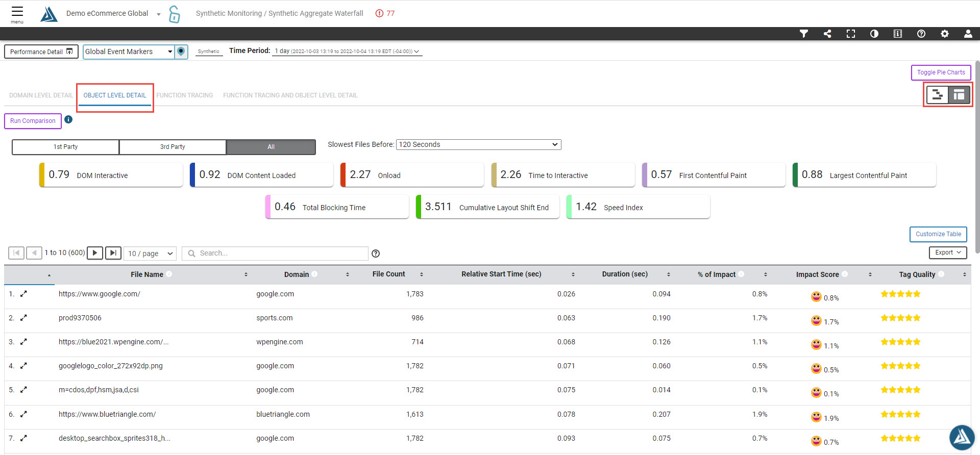Screen dimensions: 980x455
Task: Open the 10 / page size dropdown
Action: [x=150, y=254]
